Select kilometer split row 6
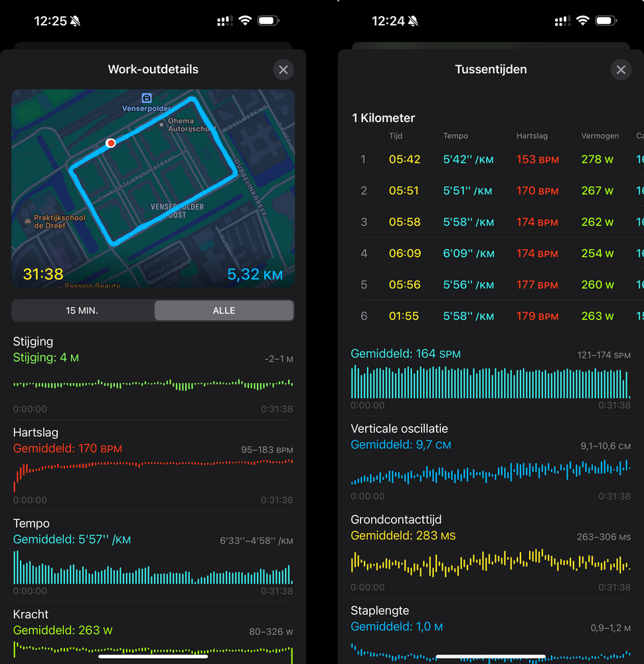 [x=491, y=316]
